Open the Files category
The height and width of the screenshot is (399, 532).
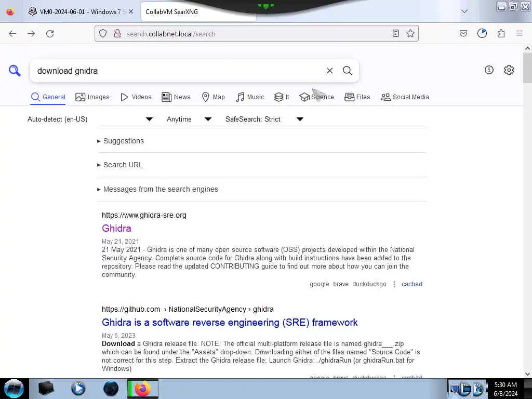point(357,97)
